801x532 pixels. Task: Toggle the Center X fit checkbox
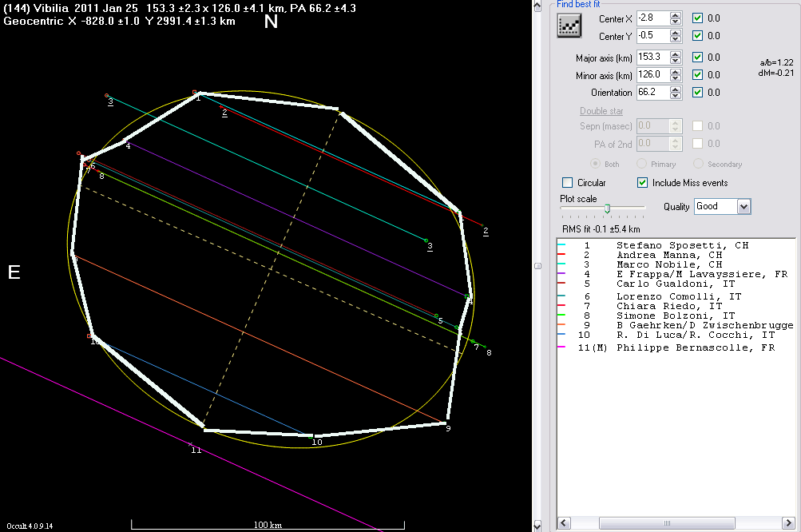pos(698,18)
